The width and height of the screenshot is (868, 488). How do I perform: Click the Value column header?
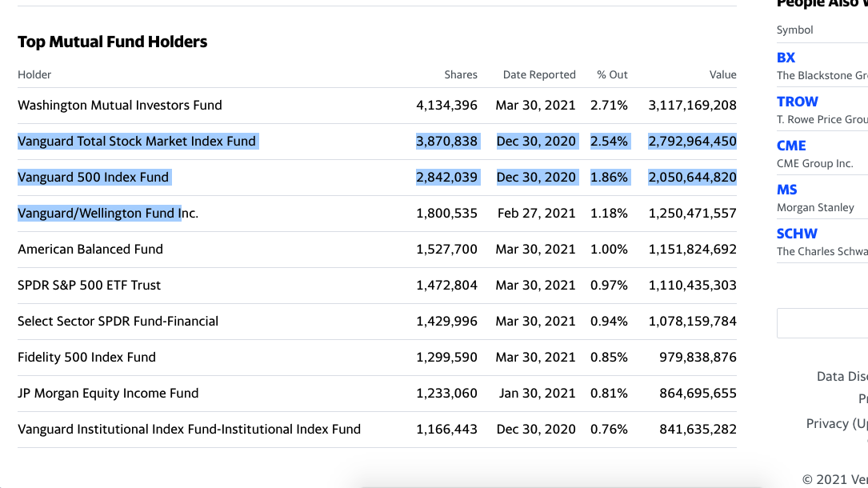[723, 74]
